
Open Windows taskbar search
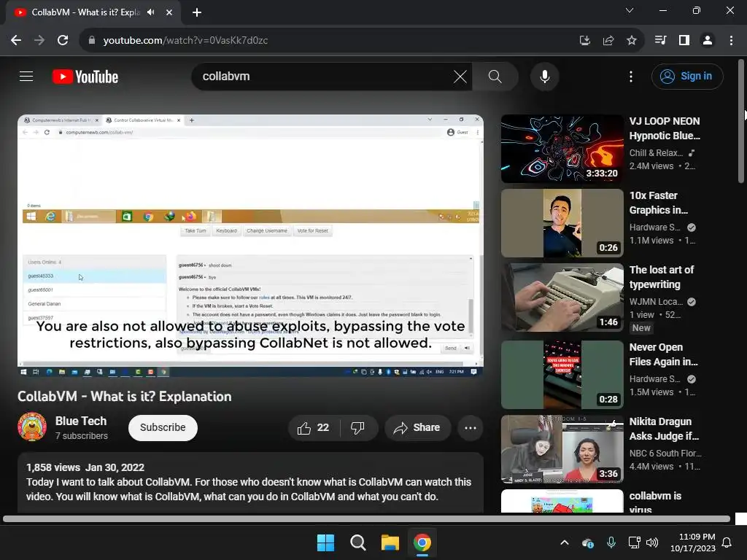pyautogui.click(x=357, y=542)
